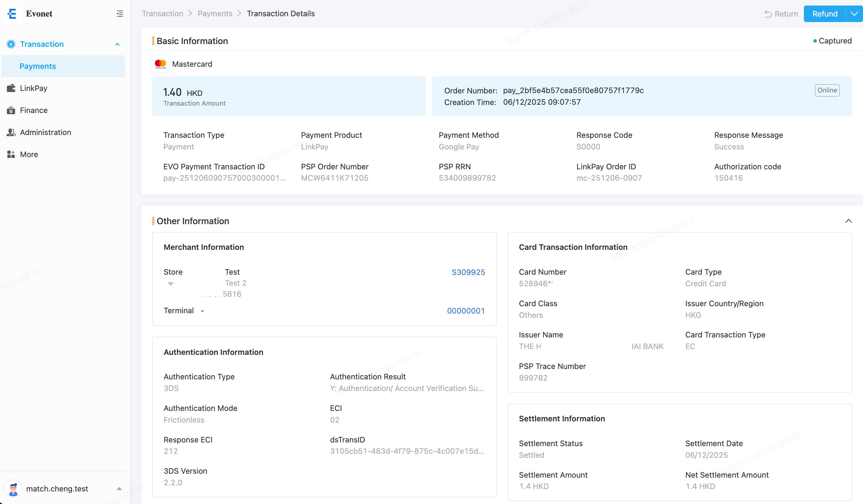
Task: Click the Finance sidebar icon
Action: pyautogui.click(x=11, y=110)
